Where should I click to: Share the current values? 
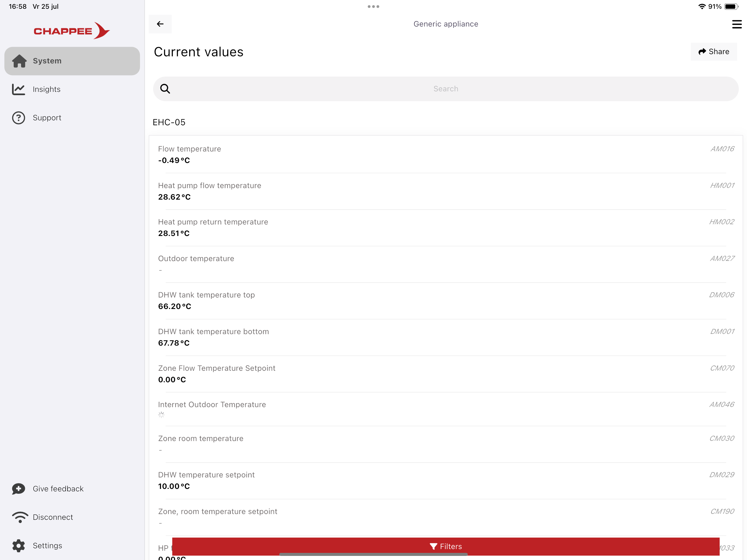click(x=714, y=52)
